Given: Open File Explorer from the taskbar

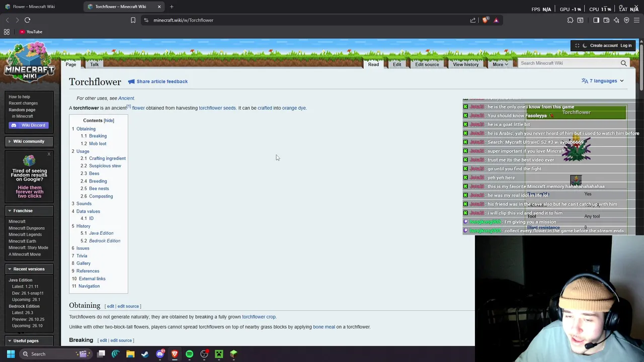Looking at the screenshot, I should pos(130,354).
